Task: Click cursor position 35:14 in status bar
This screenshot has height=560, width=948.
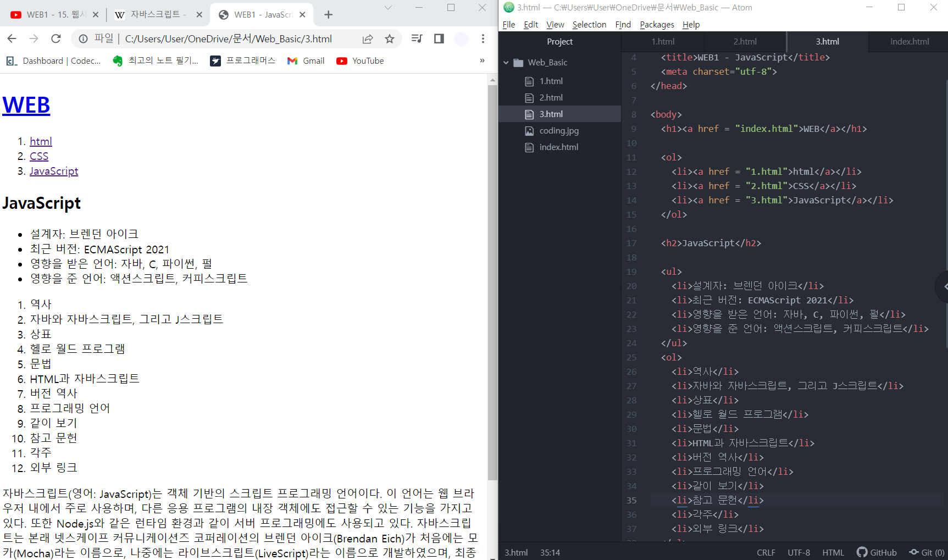Action: tap(550, 552)
